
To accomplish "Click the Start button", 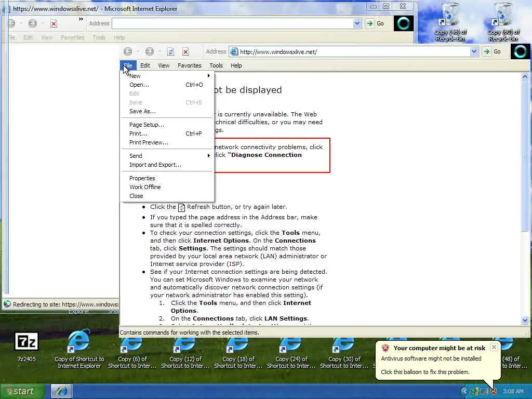I will 22,391.
